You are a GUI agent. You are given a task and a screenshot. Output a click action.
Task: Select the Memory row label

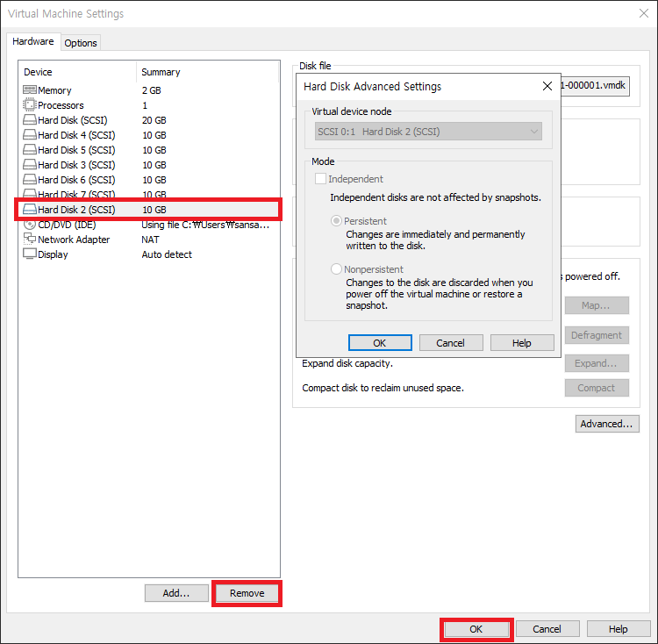pos(54,90)
